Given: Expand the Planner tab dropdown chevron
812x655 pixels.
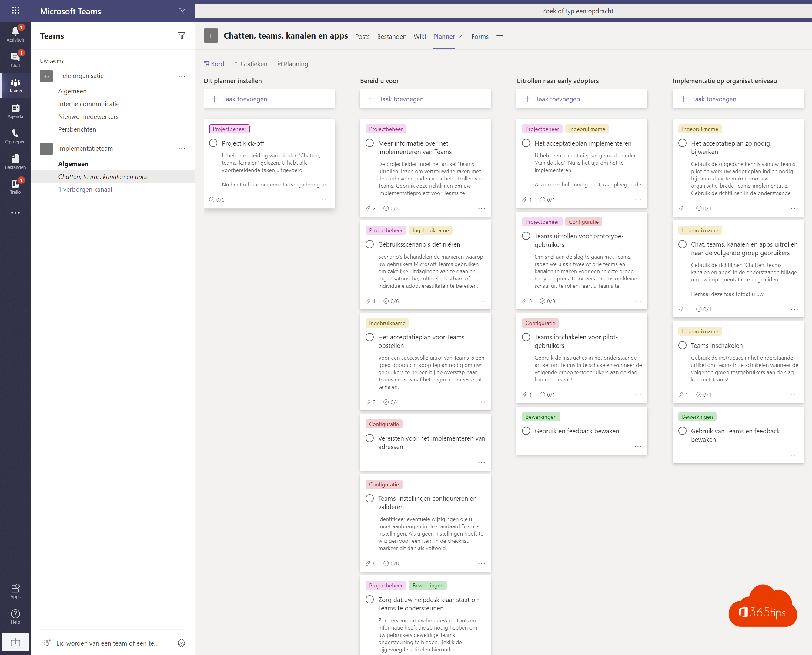Looking at the screenshot, I should click(x=460, y=37).
